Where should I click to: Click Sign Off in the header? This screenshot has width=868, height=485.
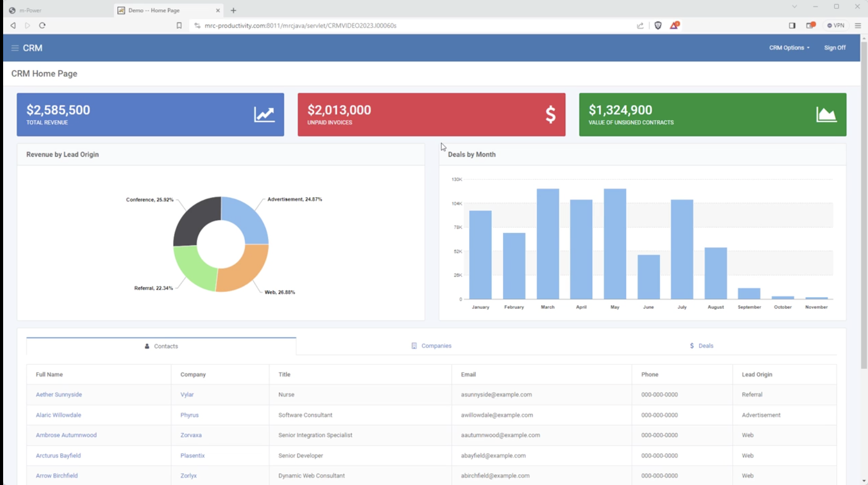835,48
